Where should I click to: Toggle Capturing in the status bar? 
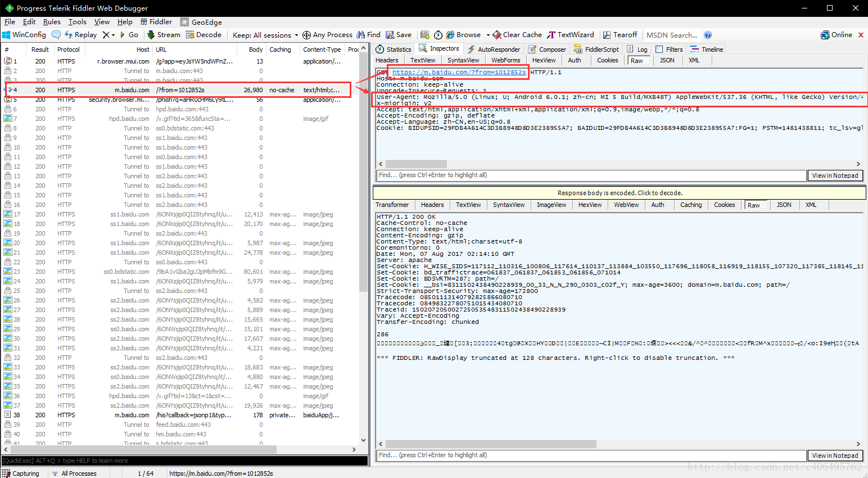pyautogui.click(x=21, y=474)
